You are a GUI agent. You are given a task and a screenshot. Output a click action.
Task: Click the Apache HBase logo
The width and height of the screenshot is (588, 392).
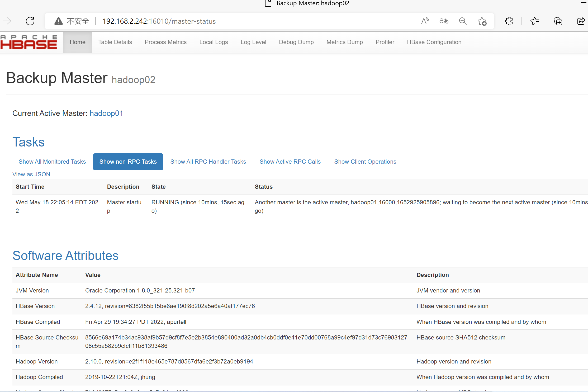29,41
